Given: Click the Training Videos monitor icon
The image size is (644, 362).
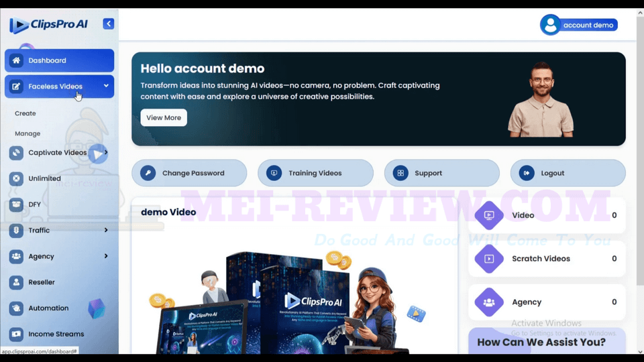Looking at the screenshot, I should (274, 173).
